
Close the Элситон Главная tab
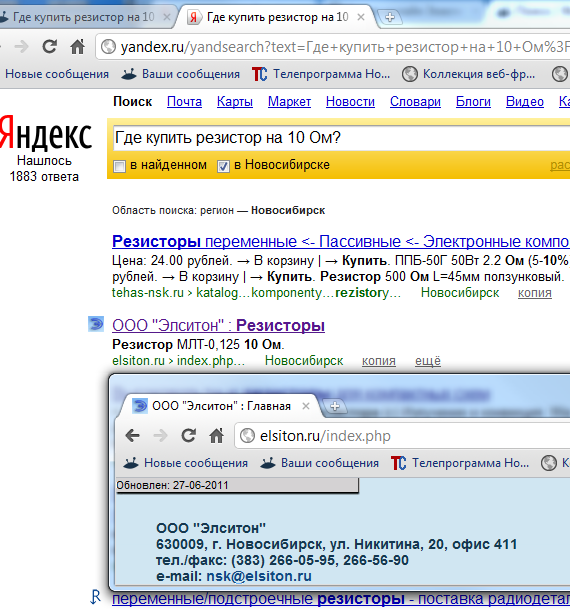306,406
